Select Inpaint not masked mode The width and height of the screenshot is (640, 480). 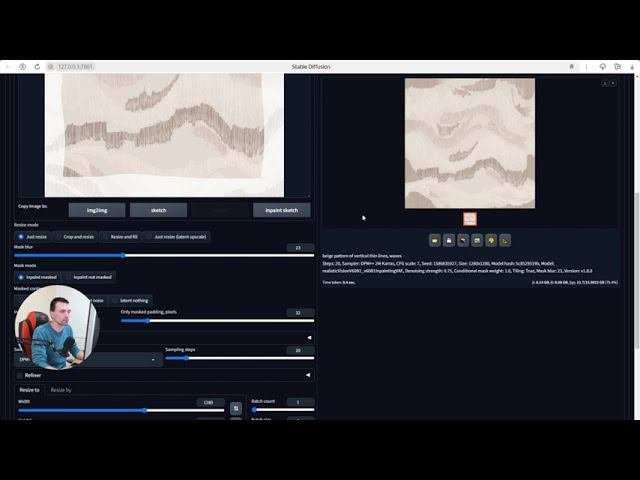pyautogui.click(x=89, y=277)
